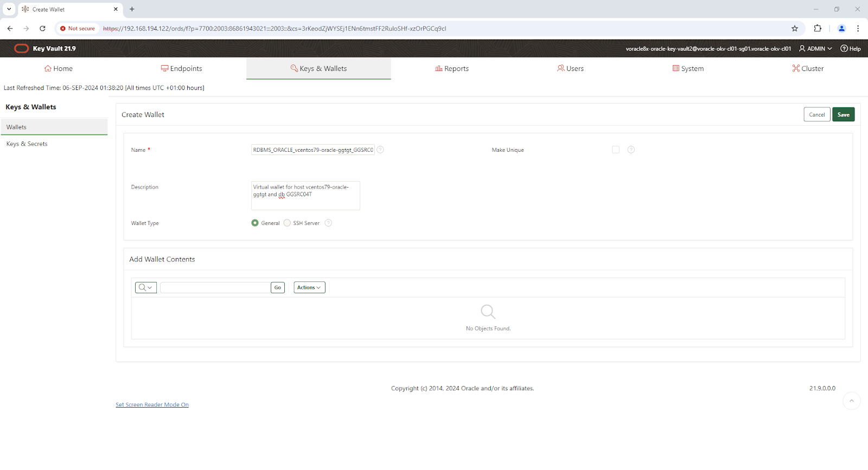
Task: Select Wallets in the left sidebar
Action: [x=54, y=127]
